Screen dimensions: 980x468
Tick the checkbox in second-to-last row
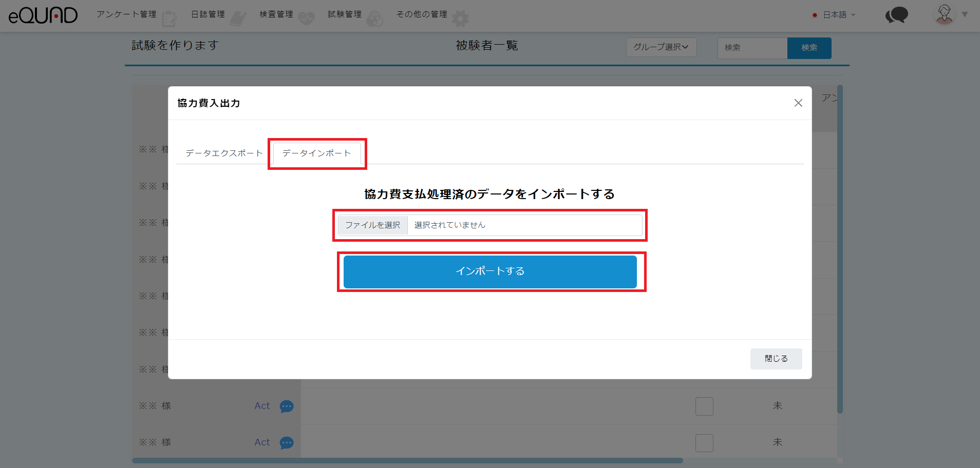point(704,406)
